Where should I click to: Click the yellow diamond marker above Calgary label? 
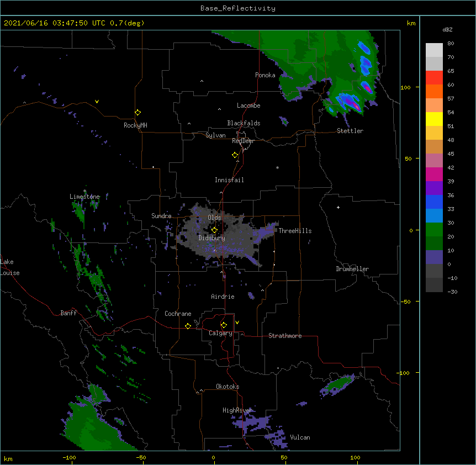[224, 325]
